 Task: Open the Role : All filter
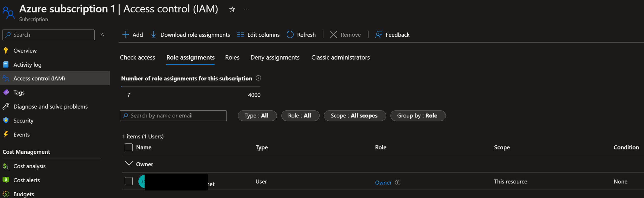(x=300, y=116)
